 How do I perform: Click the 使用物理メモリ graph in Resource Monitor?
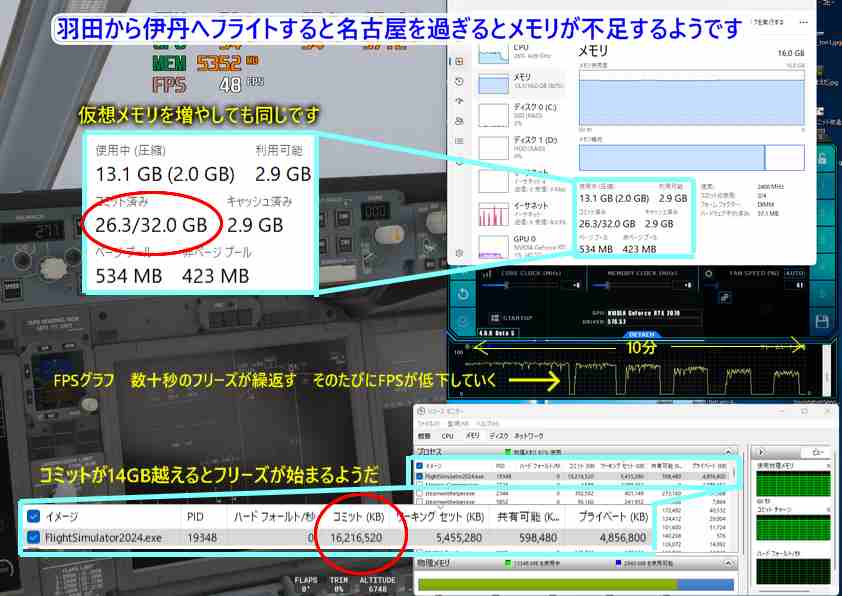(793, 484)
